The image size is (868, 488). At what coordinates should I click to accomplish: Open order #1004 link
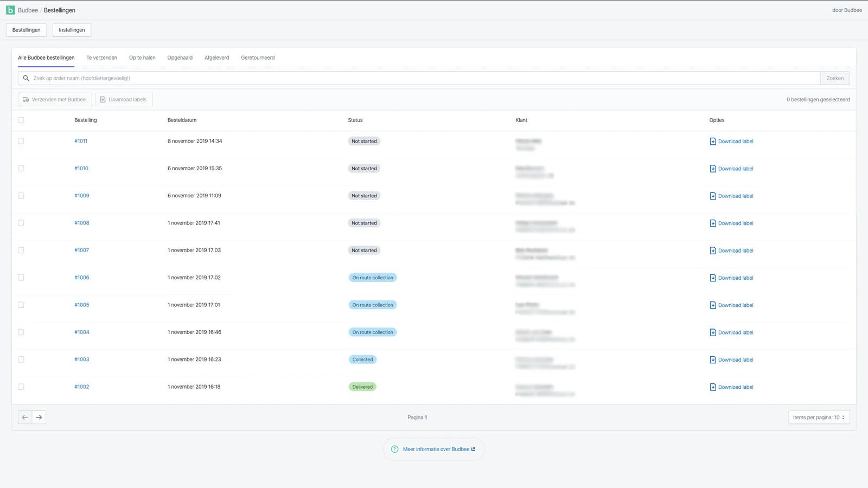(82, 332)
